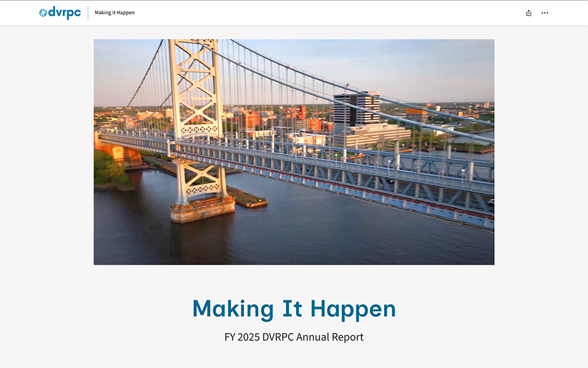Click the Making It Happen main heading
The height and width of the screenshot is (368, 588).
coord(294,308)
